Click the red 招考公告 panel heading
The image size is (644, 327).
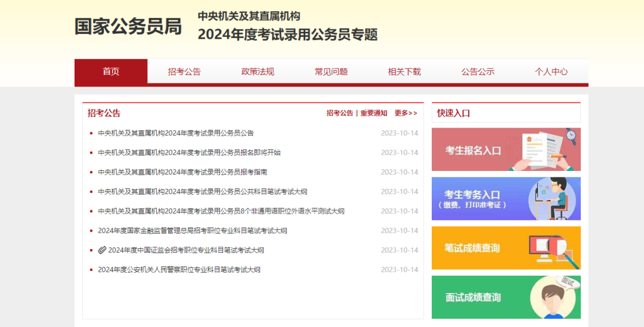pyautogui.click(x=104, y=113)
